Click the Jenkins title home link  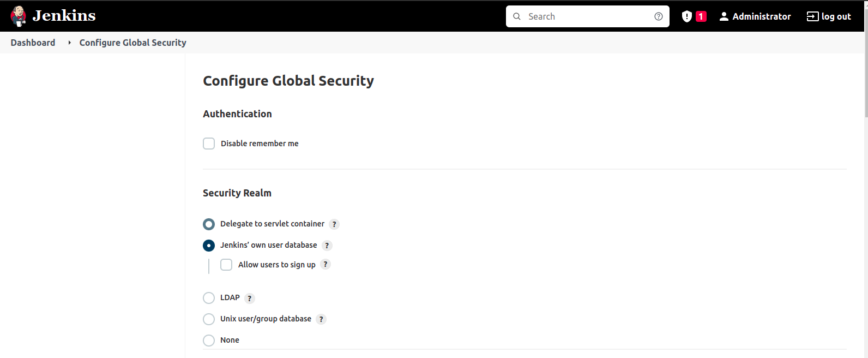pyautogui.click(x=64, y=16)
